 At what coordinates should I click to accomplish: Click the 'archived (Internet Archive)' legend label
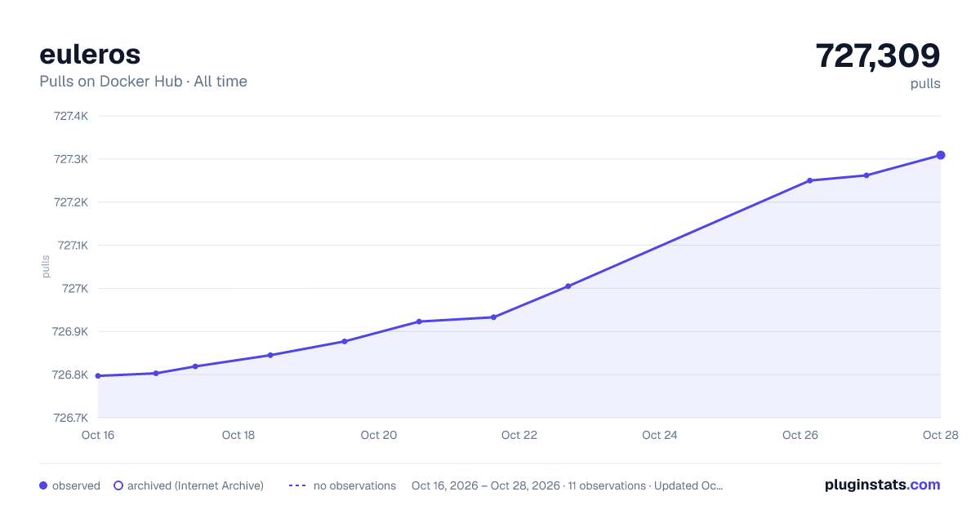[195, 485]
